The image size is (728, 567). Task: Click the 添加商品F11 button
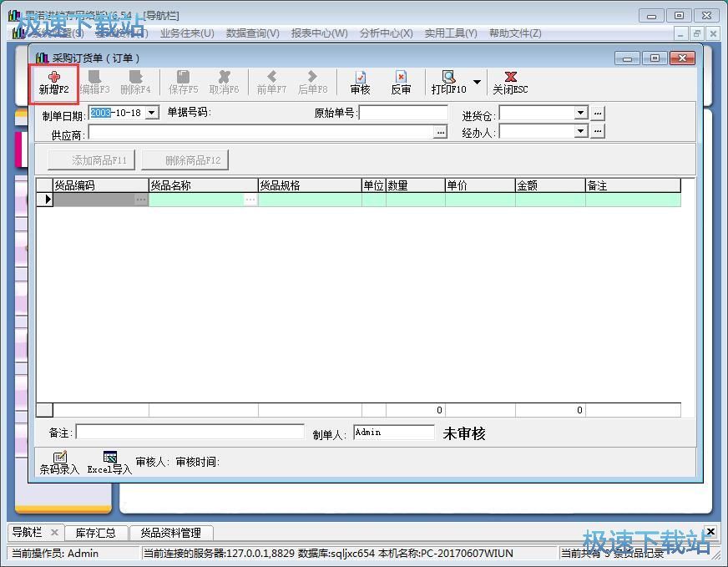pyautogui.click(x=92, y=160)
